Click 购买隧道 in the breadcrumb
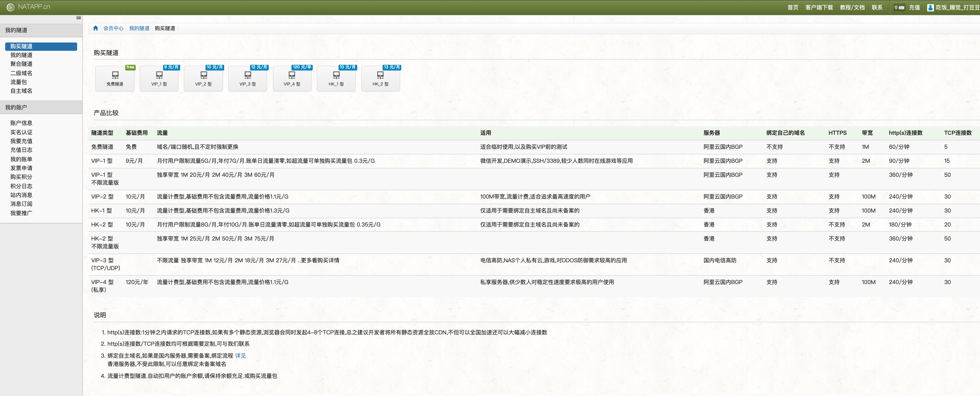Viewport: 980px width, 396px height. (165, 28)
